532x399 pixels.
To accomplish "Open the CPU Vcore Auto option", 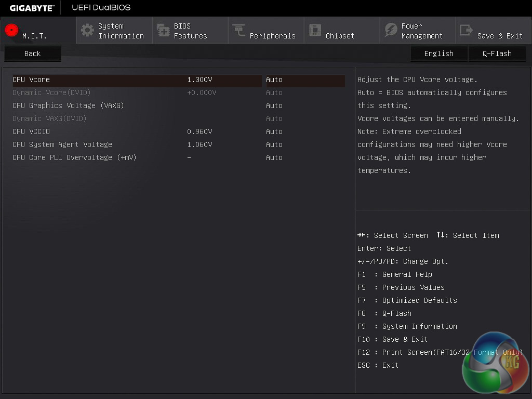I will pos(274,79).
